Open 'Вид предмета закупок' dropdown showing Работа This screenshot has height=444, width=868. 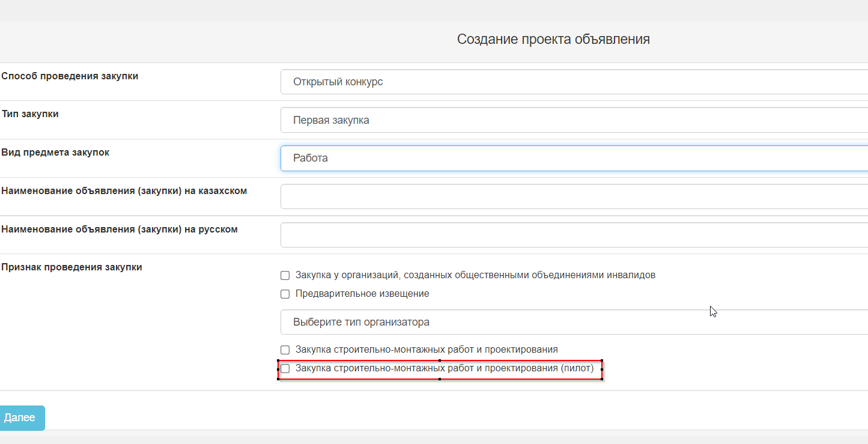[574, 158]
